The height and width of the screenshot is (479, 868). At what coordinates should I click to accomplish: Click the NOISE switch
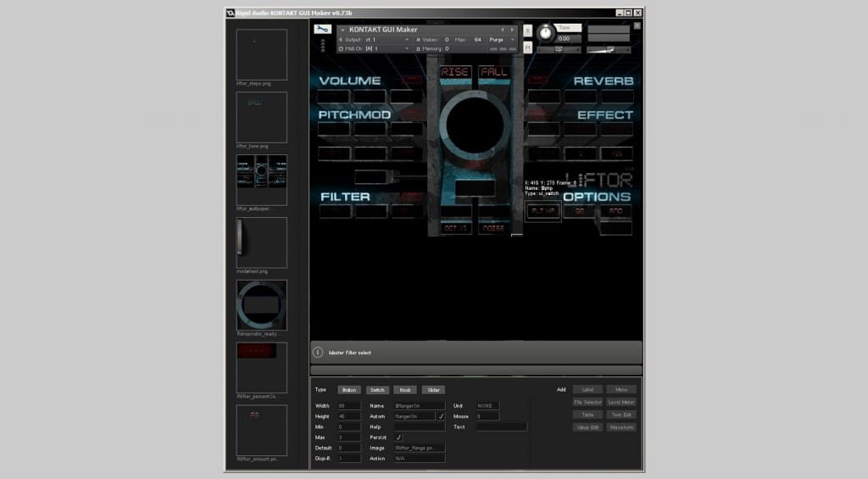pos(494,228)
